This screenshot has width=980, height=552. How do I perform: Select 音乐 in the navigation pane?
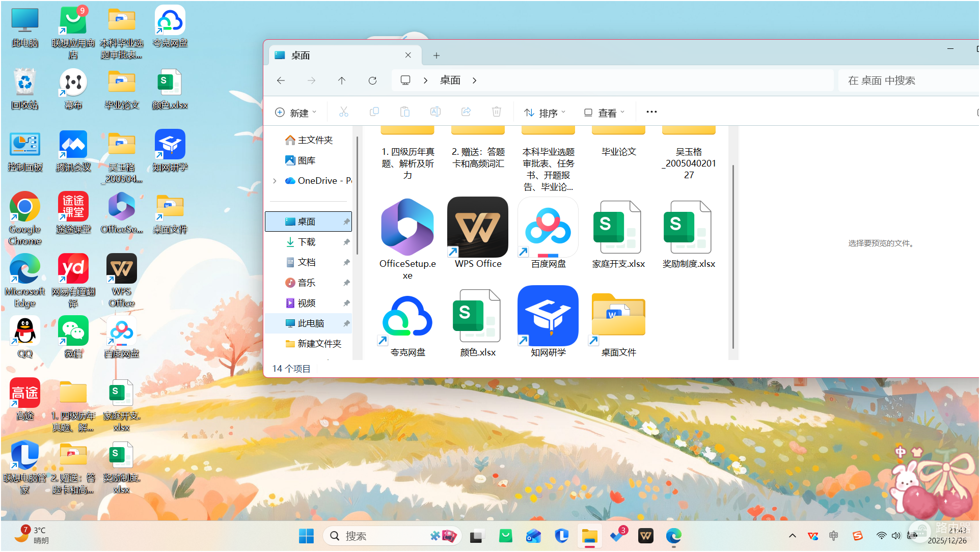pos(309,283)
